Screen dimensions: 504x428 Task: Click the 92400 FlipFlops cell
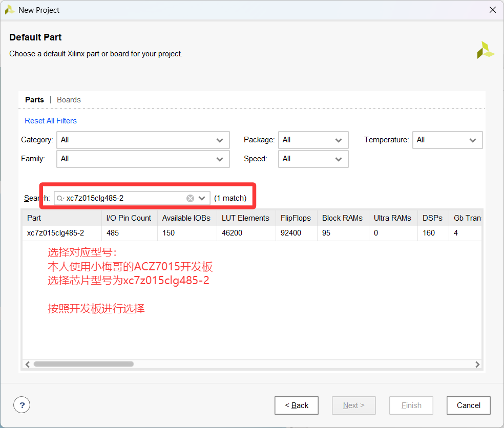pyautogui.click(x=297, y=233)
